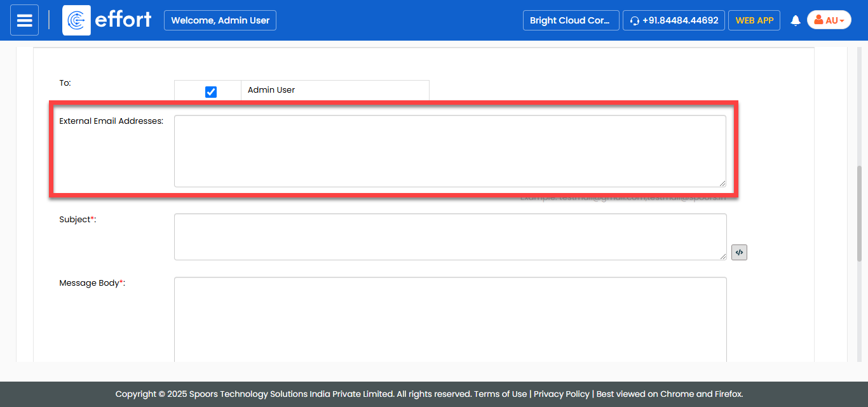Click the code icon beside Subject field
Viewport: 868px width, 407px height.
coord(739,252)
